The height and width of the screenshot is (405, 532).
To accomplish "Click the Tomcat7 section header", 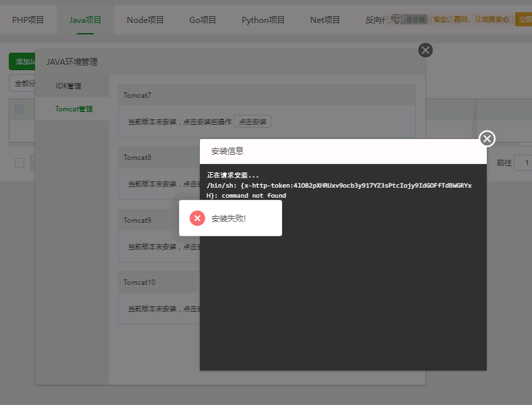I will (x=267, y=95).
